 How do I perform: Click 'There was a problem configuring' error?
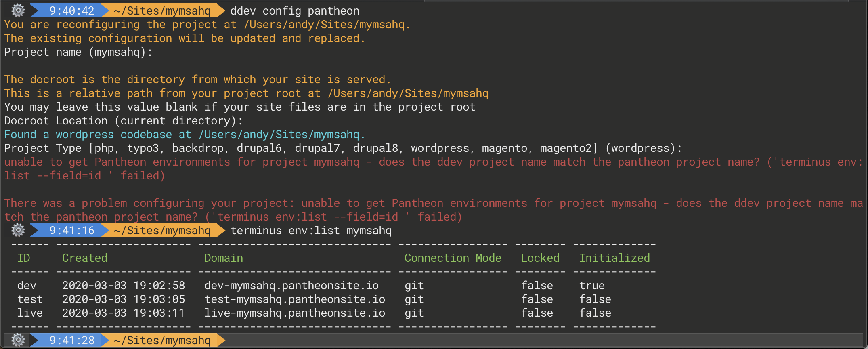pos(434,203)
